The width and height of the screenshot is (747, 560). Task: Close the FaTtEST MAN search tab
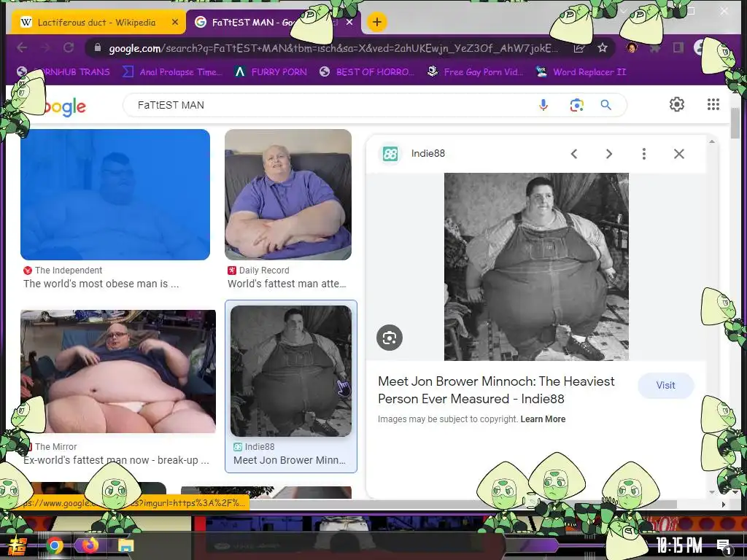(x=349, y=22)
